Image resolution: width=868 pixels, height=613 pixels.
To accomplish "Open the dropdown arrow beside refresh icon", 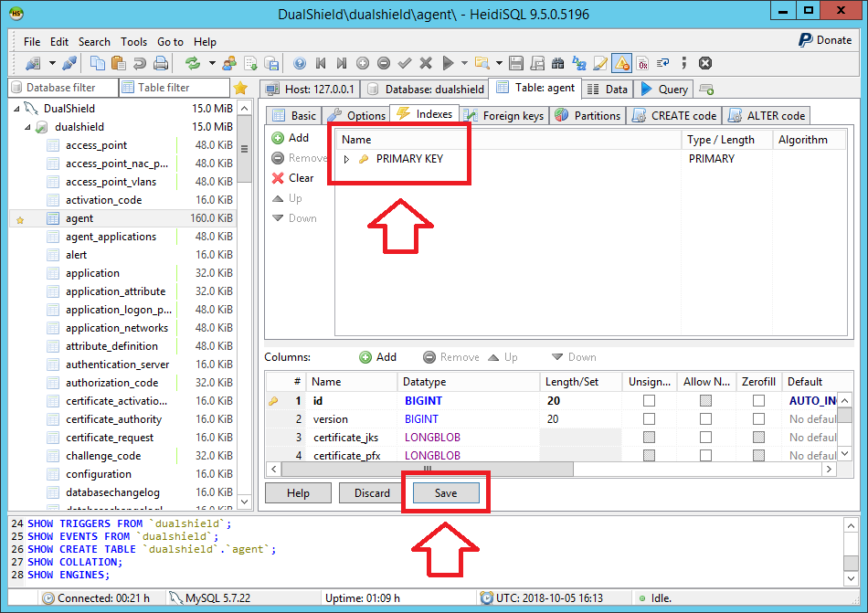I will [212, 63].
